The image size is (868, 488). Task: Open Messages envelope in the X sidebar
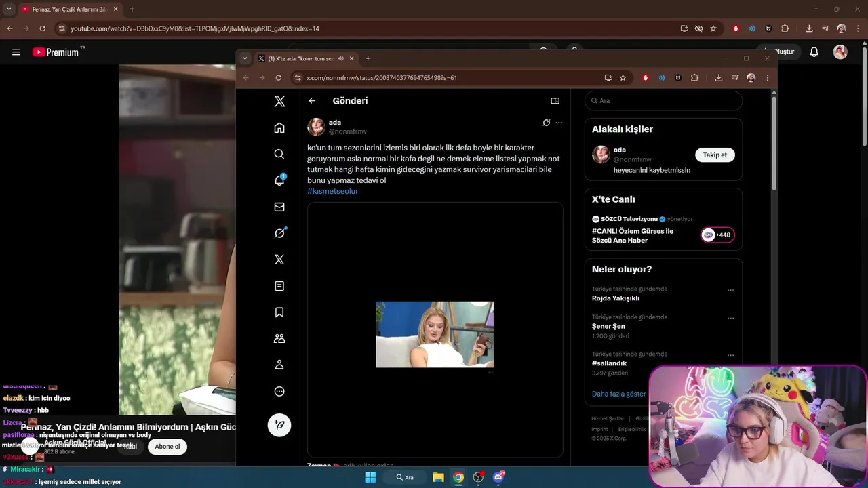(279, 207)
